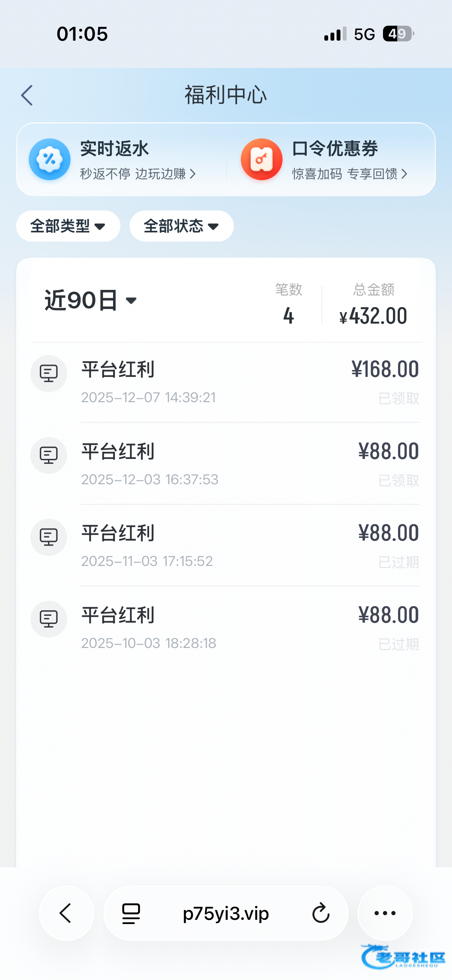Open the 近90日 date range dropdown

pos(90,300)
